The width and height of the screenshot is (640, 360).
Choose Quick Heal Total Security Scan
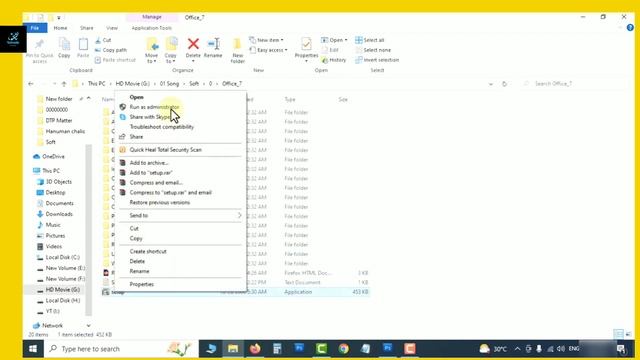click(165, 150)
